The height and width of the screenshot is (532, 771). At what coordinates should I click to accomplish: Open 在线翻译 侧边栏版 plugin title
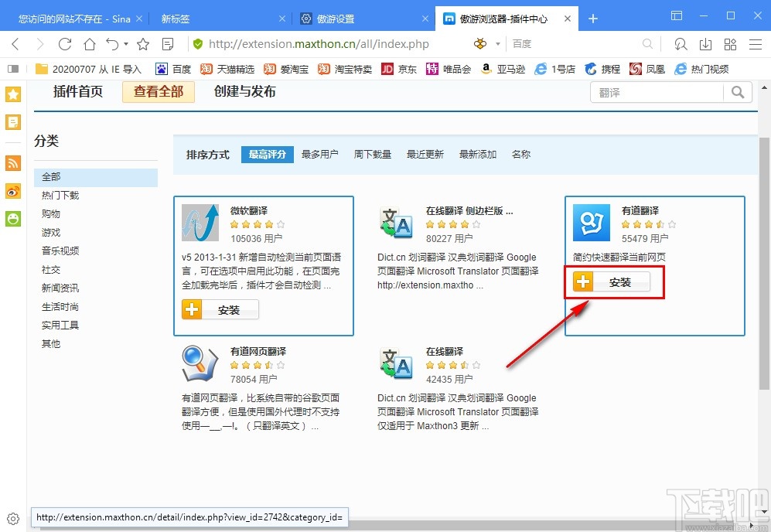(469, 210)
